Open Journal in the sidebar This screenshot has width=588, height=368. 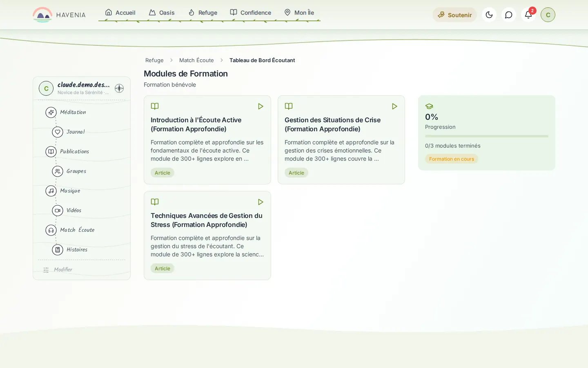pos(76,132)
